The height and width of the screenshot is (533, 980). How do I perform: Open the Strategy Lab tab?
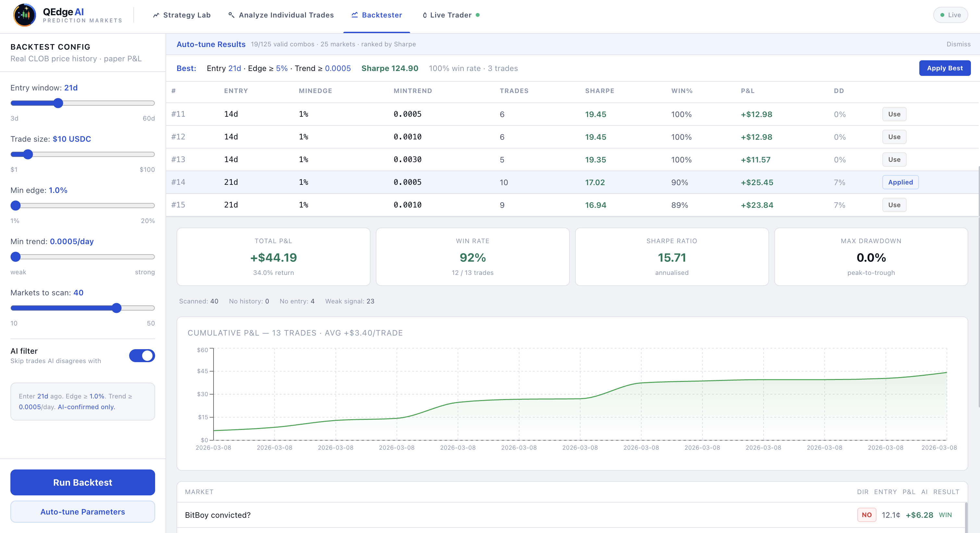186,15
